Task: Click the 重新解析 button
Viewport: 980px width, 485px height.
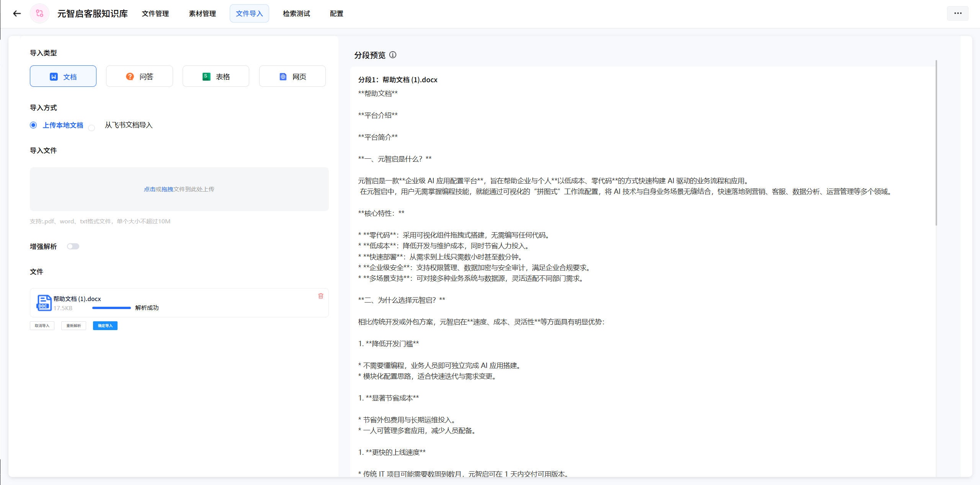Action: coord(73,326)
